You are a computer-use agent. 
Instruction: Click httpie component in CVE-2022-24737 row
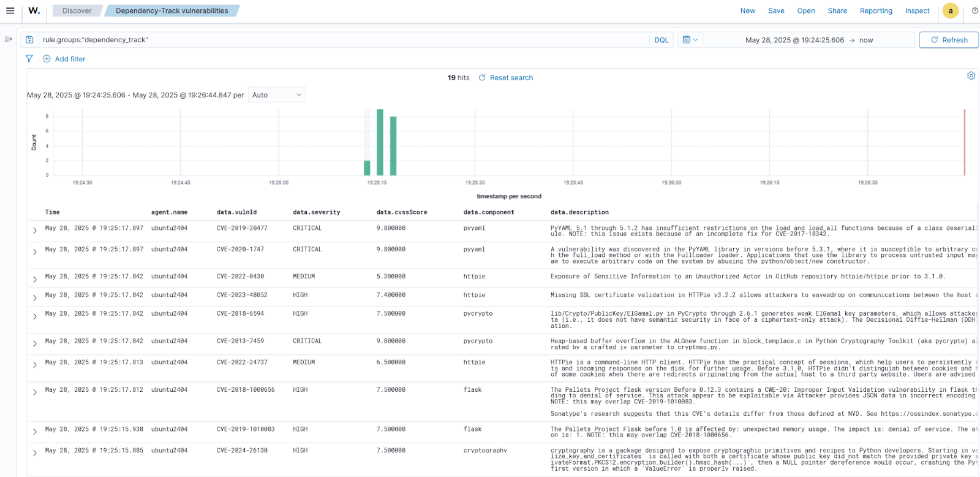[475, 362]
